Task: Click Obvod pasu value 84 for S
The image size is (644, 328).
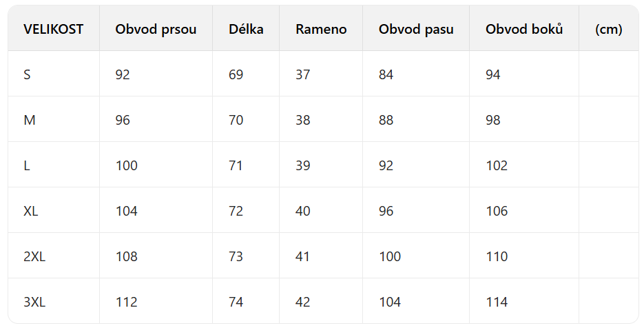Action: tap(386, 74)
